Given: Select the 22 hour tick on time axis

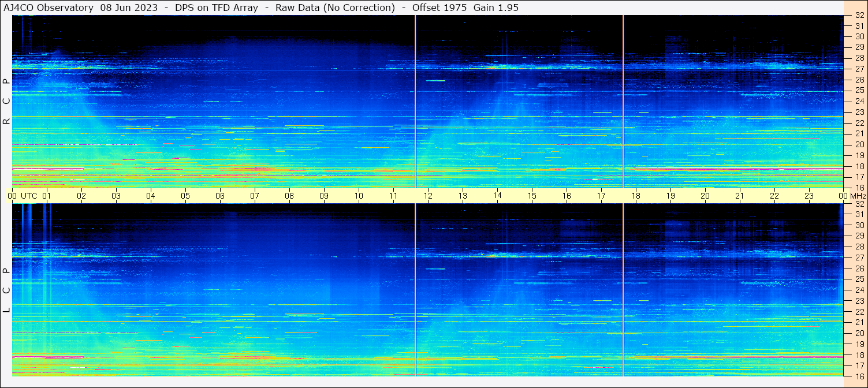Looking at the screenshot, I should point(774,196).
